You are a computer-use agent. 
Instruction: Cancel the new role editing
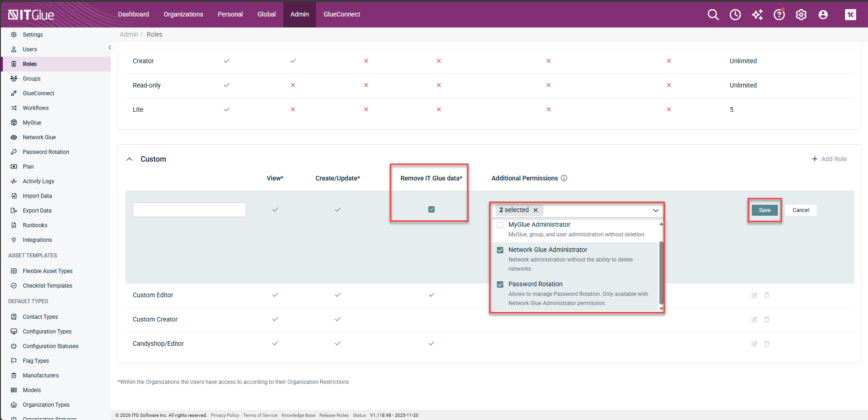pos(801,210)
